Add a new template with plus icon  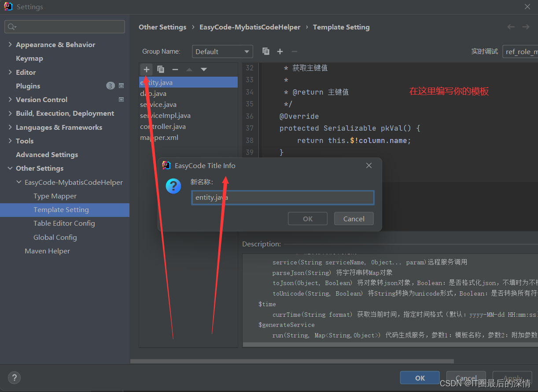147,69
